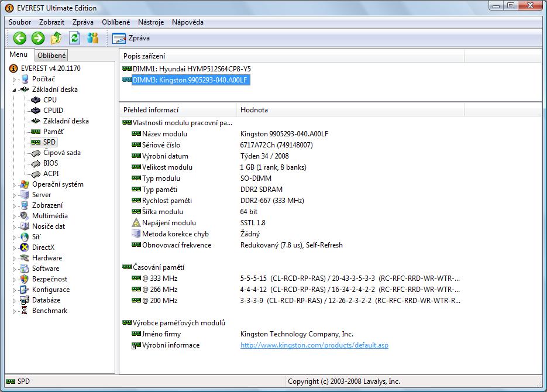547x392 pixels.
Task: Click the Refresh toolbar icon
Action: 75,38
